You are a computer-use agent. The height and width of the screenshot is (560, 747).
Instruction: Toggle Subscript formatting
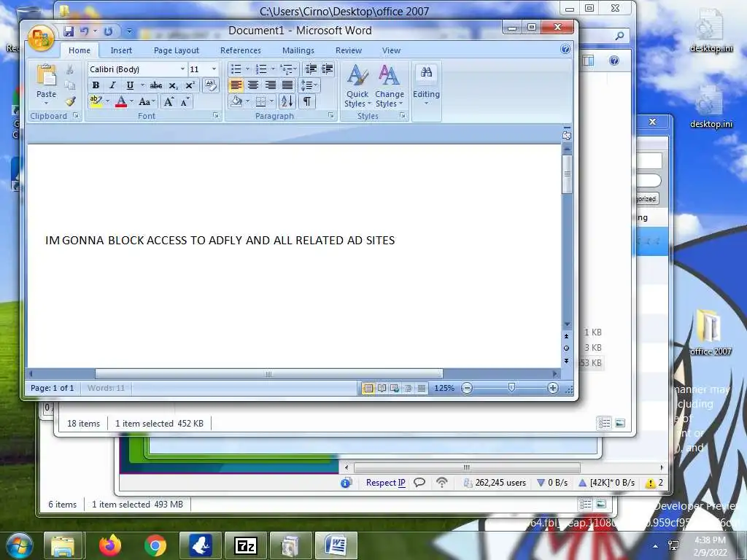coord(173,86)
